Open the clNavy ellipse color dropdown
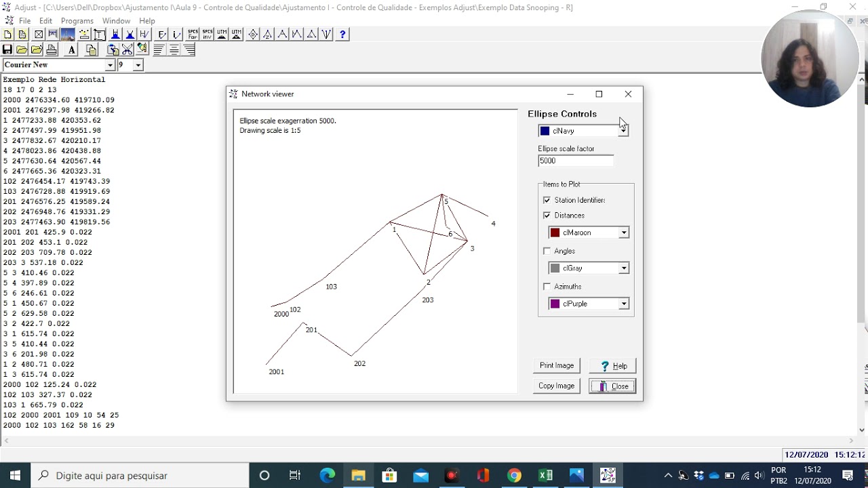 point(623,131)
